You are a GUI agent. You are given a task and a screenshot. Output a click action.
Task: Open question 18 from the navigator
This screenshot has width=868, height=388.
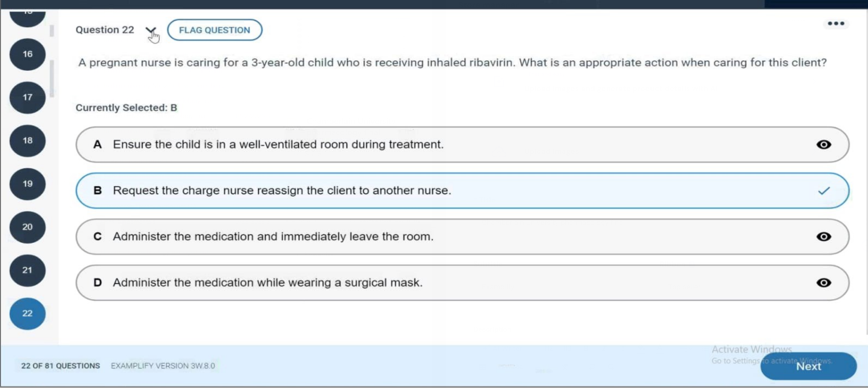tap(27, 140)
